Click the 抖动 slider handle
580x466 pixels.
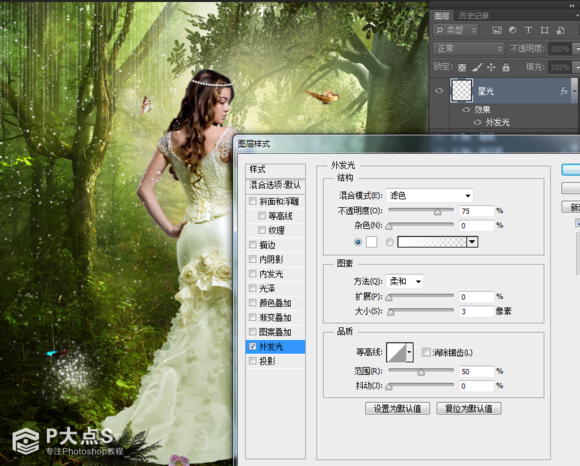click(389, 387)
